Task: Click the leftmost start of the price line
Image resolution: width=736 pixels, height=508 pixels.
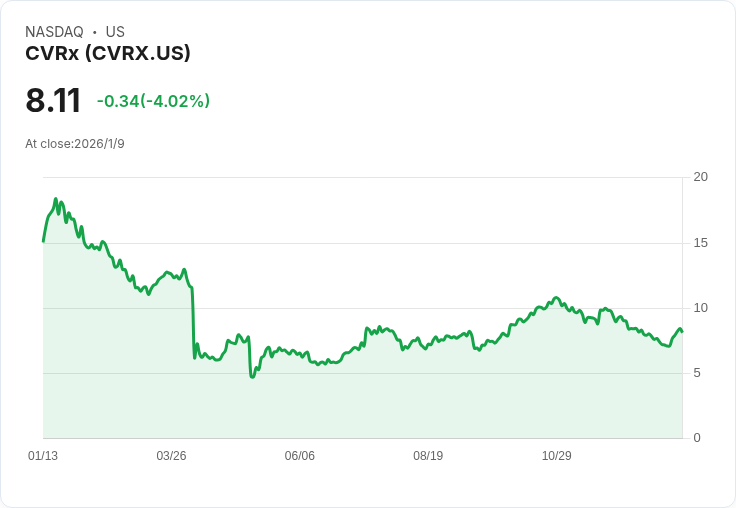Action: click(43, 241)
